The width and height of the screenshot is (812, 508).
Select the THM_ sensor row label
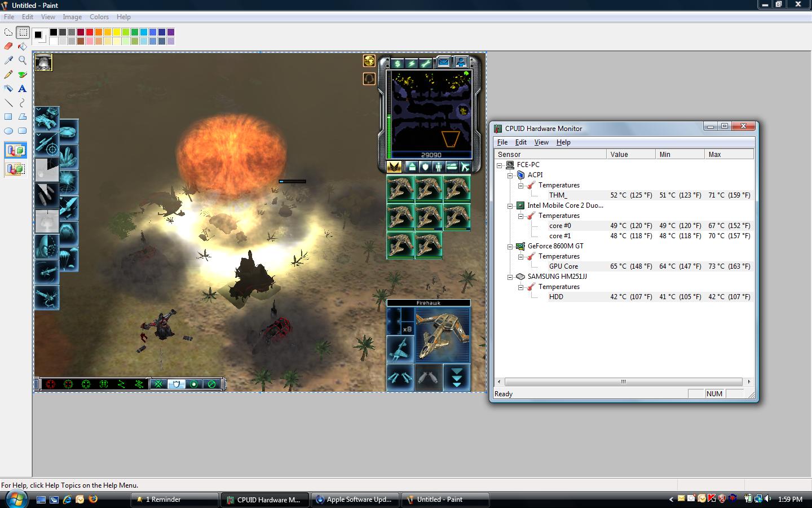point(558,195)
